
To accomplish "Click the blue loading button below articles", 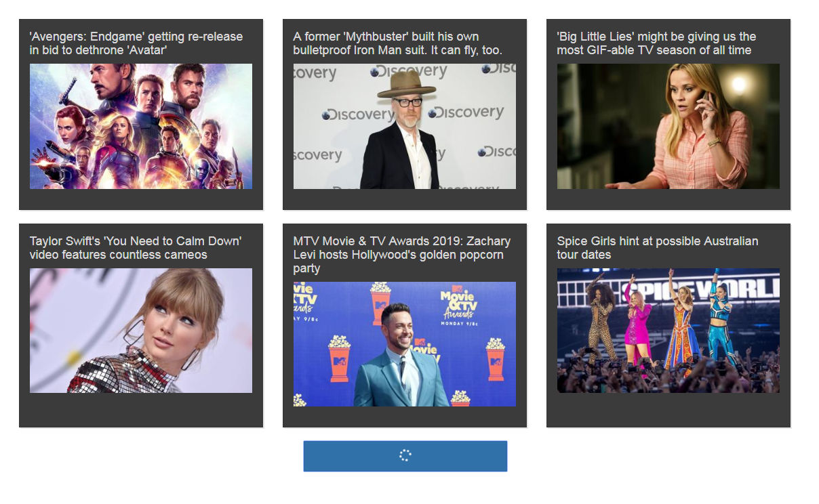I will pyautogui.click(x=405, y=456).
